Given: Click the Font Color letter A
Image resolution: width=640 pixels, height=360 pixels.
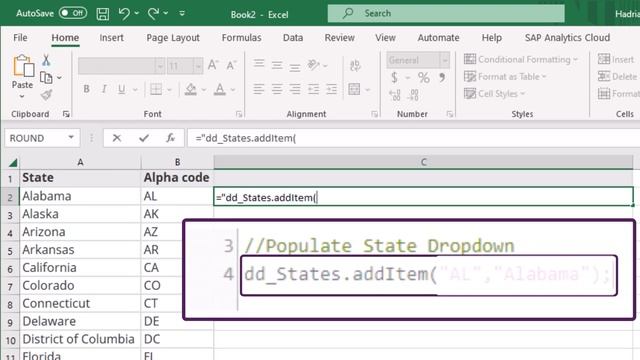Looking at the screenshot, I should tap(220, 89).
